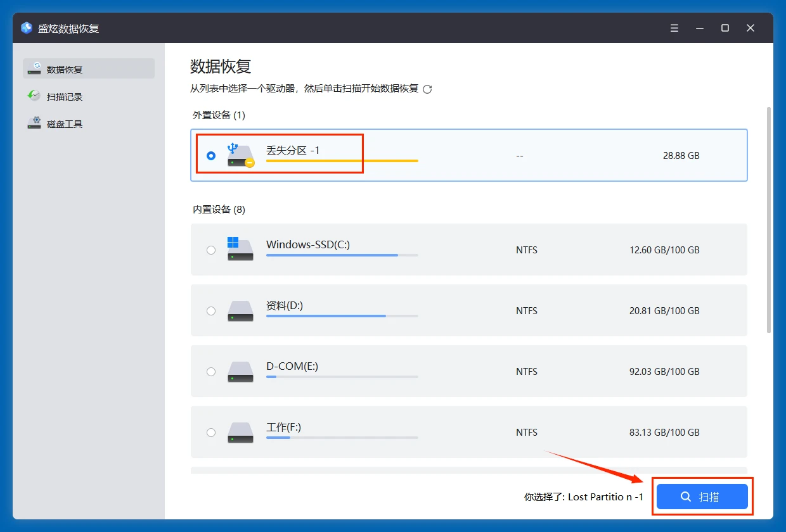
Task: Switch to the 磁盘工具 tab
Action: (89, 123)
